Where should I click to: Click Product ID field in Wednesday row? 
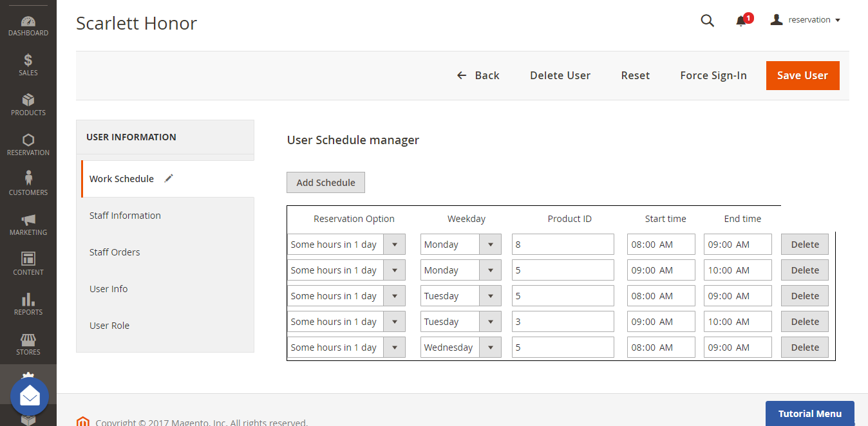[x=563, y=347]
